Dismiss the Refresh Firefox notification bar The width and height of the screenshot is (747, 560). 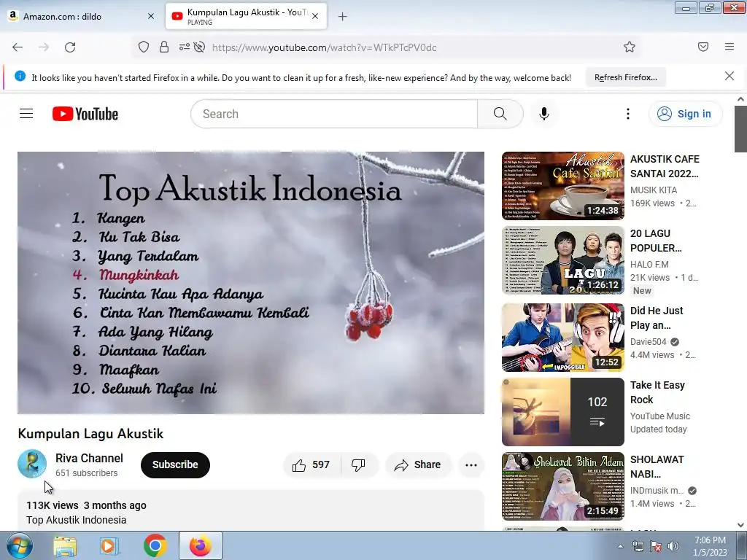pos(729,76)
